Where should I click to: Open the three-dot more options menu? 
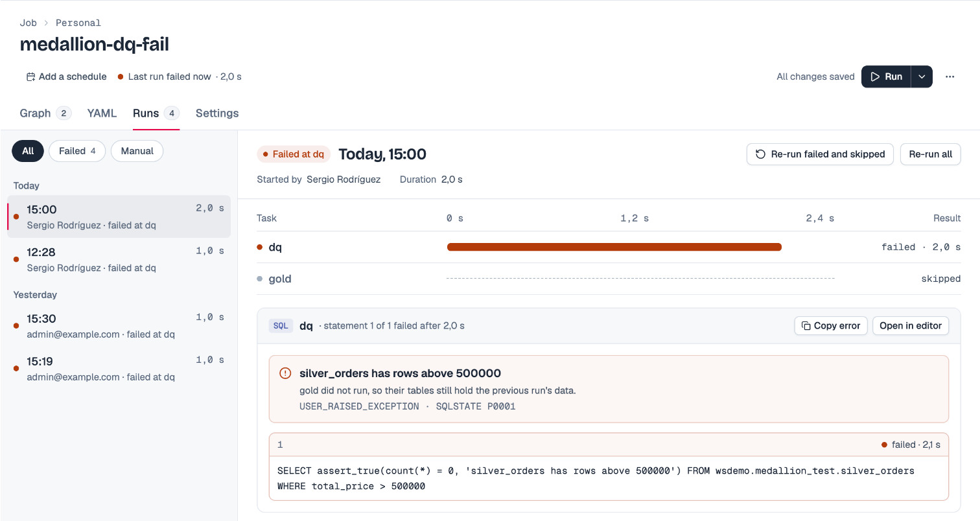(x=950, y=76)
